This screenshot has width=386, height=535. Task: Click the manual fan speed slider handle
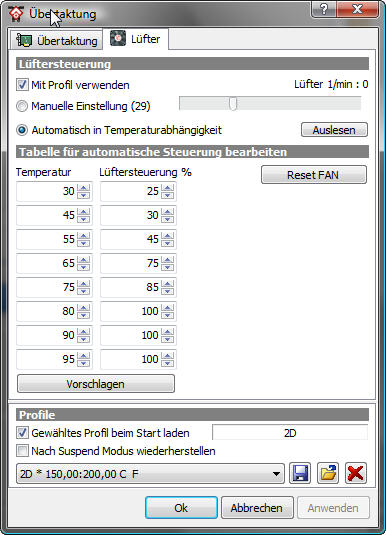pos(233,103)
